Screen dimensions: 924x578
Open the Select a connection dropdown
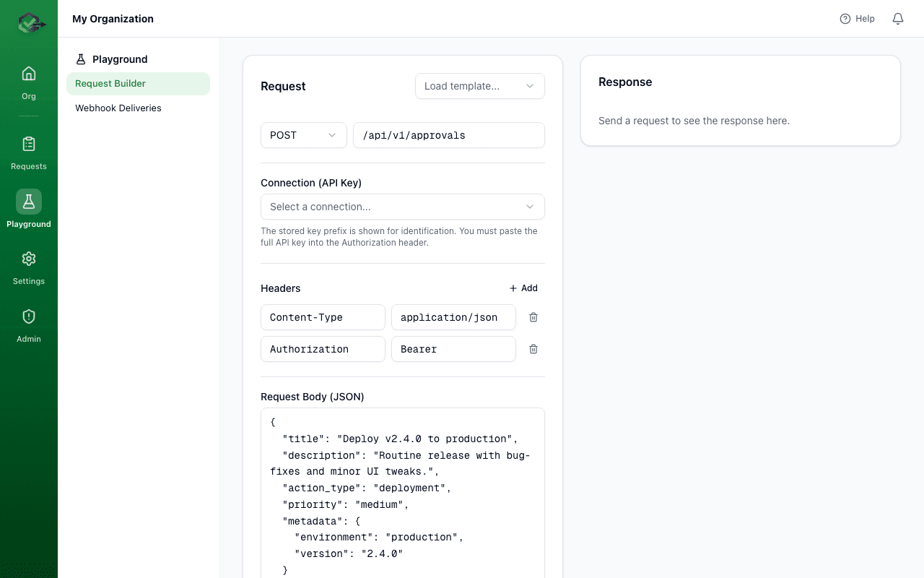(x=402, y=207)
